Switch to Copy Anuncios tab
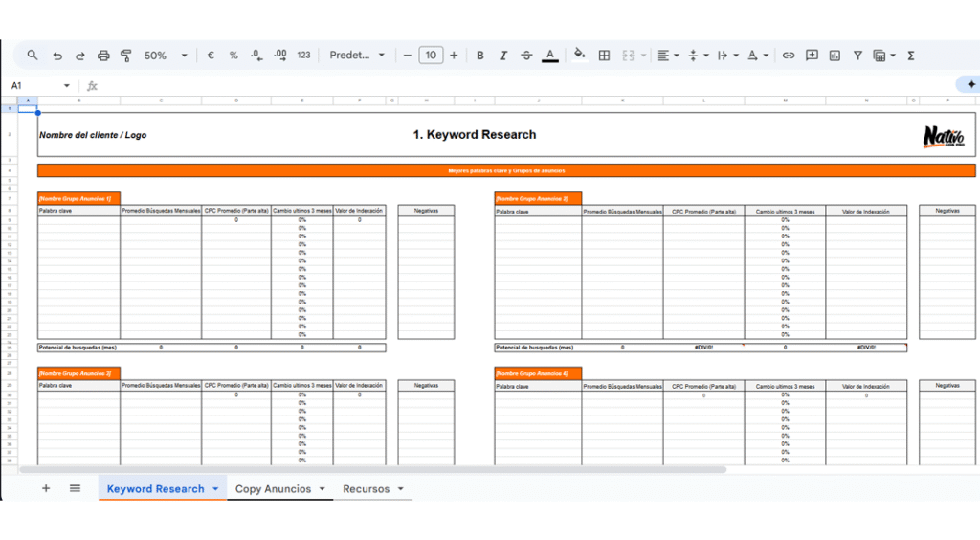This screenshot has width=980, height=540. [x=273, y=489]
